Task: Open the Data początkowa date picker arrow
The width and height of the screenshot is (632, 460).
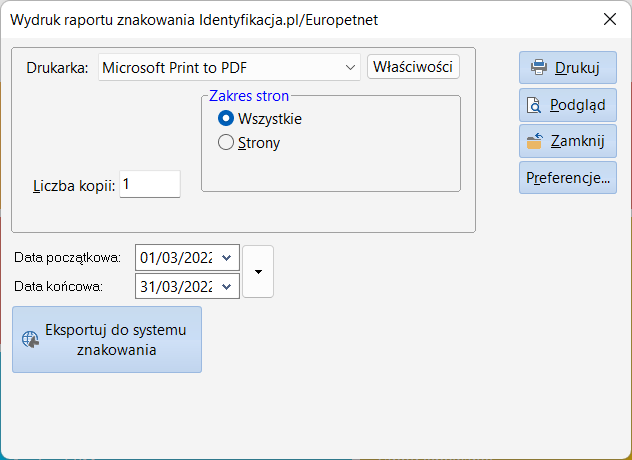Action: 227,257
